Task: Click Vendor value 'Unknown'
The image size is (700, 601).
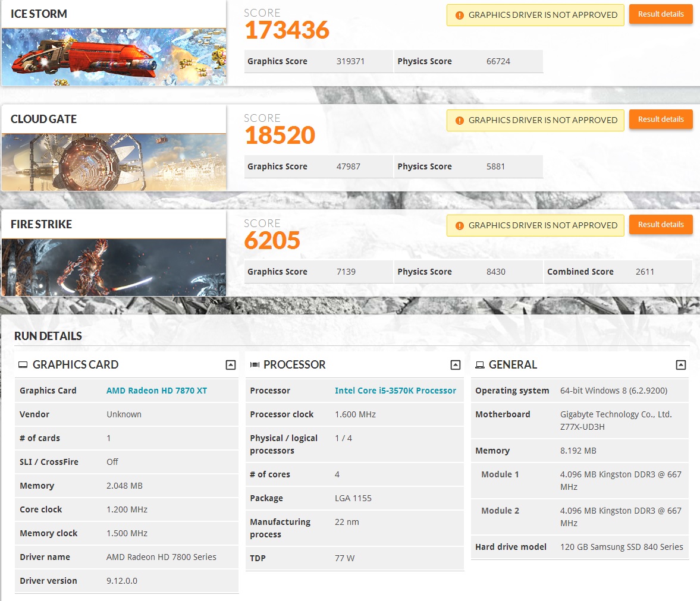Action: (124, 414)
